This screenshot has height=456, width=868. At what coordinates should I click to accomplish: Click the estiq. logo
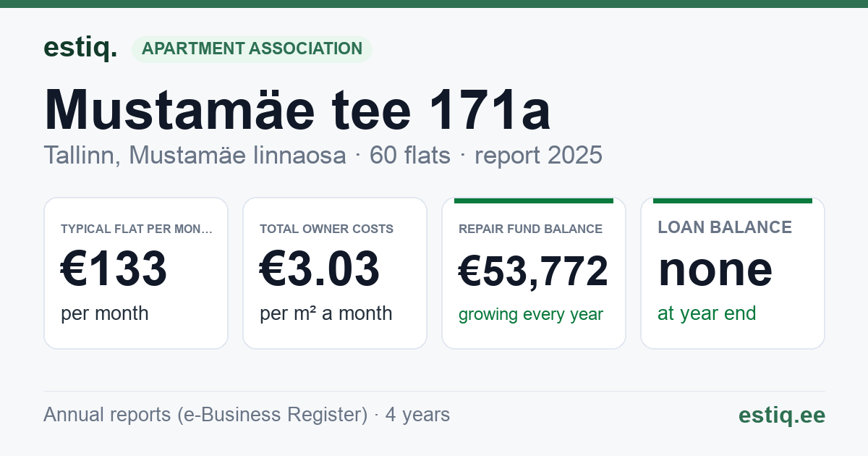pyautogui.click(x=80, y=48)
